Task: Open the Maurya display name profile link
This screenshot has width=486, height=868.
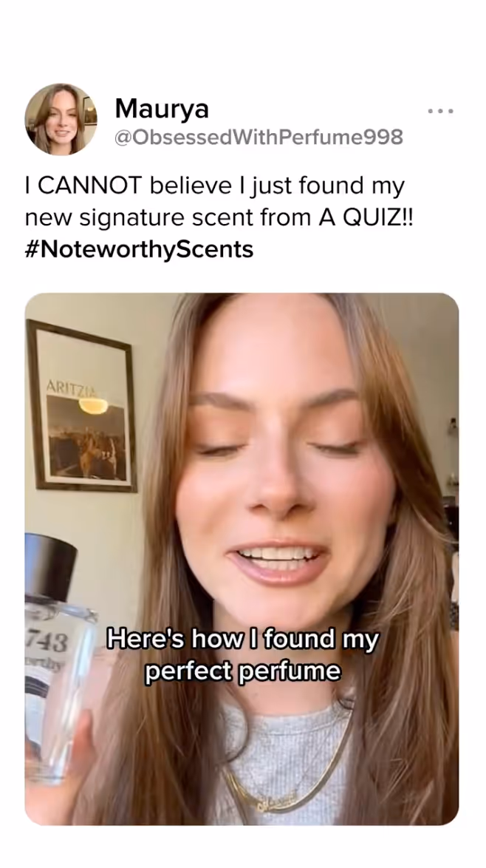Action: tap(162, 108)
